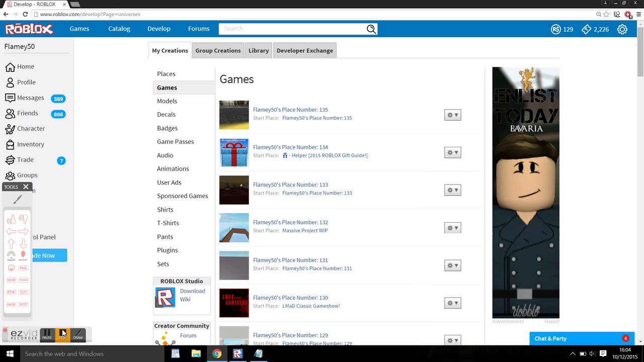Viewport: 644px width, 362px height.
Task: Open the settings gear in the header
Action: tap(622, 29)
